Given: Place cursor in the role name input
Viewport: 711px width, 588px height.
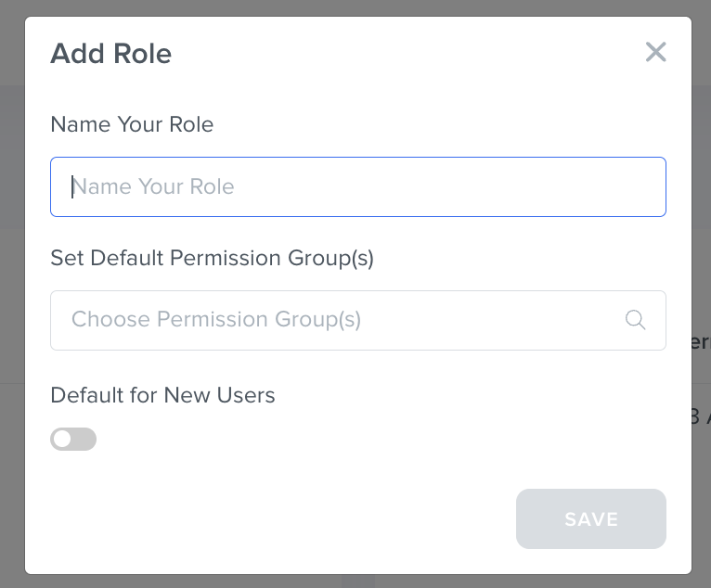Looking at the screenshot, I should (x=357, y=186).
